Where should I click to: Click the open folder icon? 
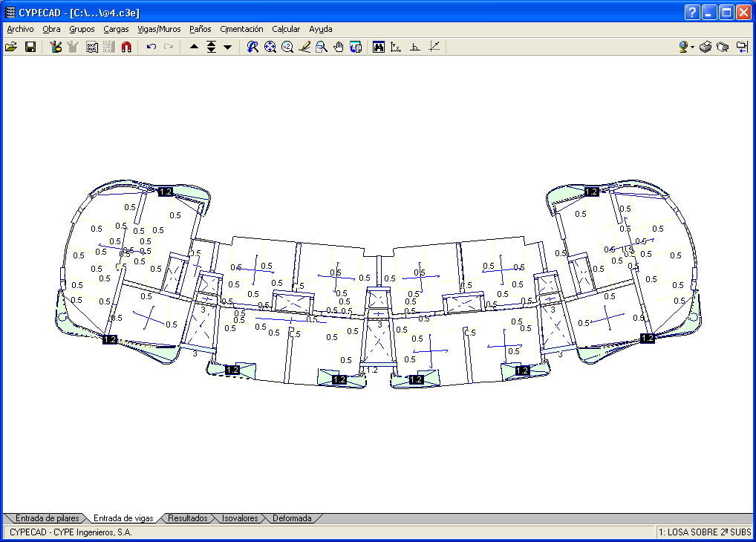coord(10,47)
